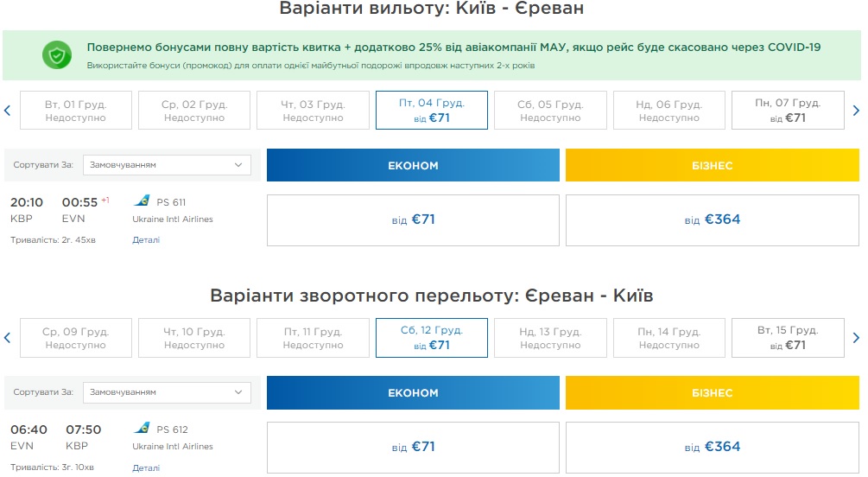Click next dates arrow for Yerevan–Kyiv return
The image size is (868, 477).
coord(856,337)
